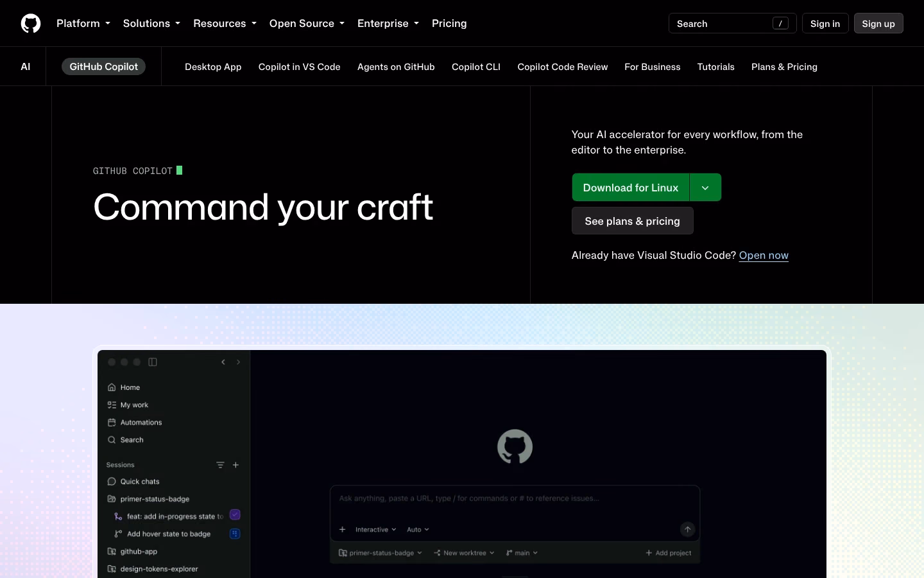Image resolution: width=924 pixels, height=578 pixels.
Task: Switch to the Desktop App tab
Action: (213, 67)
